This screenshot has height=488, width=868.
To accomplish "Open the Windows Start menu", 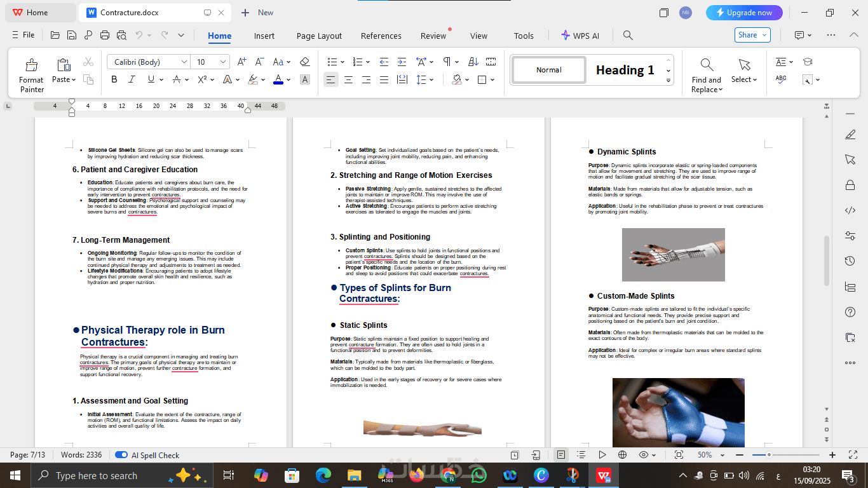I will [15, 475].
